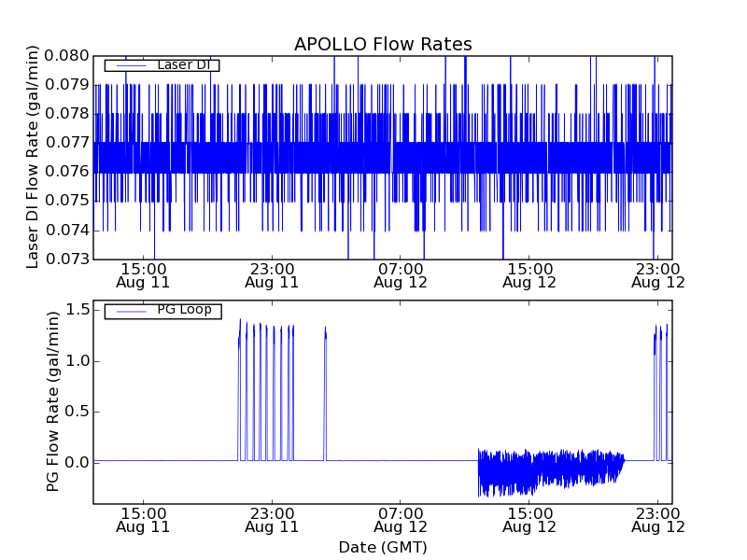Click the 'PG Loop' legend entry
The image size is (747, 560).
pos(184,311)
